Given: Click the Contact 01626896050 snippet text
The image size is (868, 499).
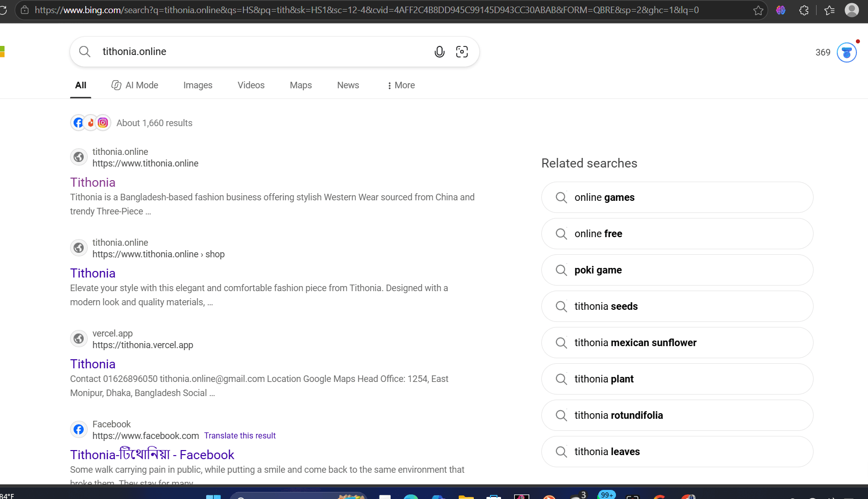Looking at the screenshot, I should click(259, 386).
